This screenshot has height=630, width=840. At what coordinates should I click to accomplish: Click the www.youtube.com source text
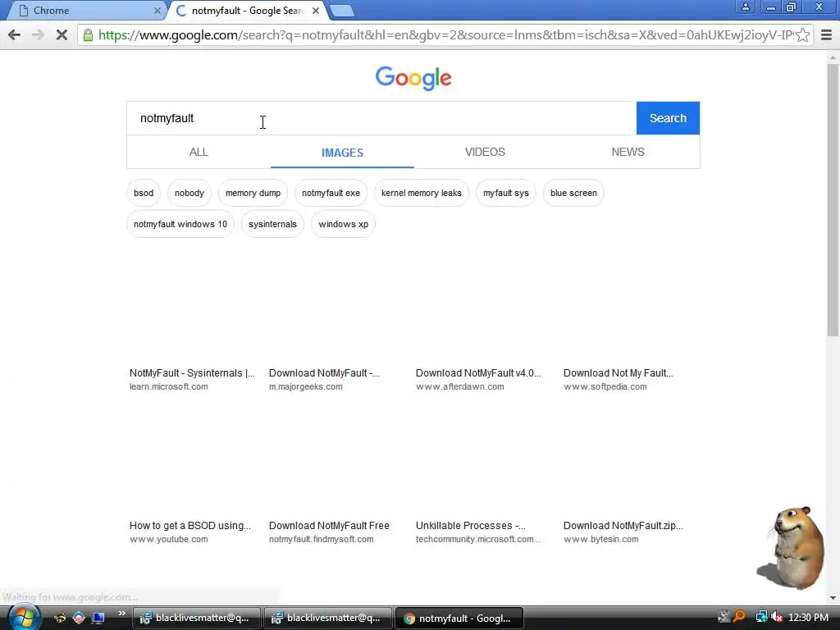[x=169, y=540]
